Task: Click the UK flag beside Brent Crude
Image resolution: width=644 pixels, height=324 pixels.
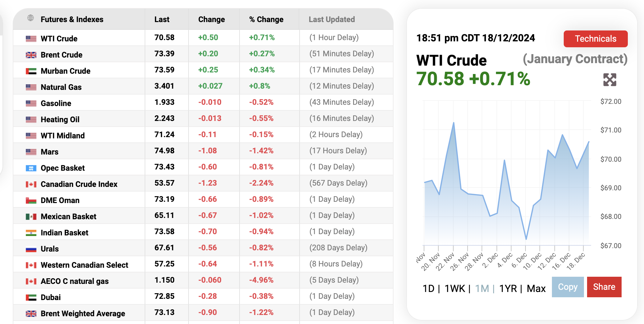Action: click(31, 55)
